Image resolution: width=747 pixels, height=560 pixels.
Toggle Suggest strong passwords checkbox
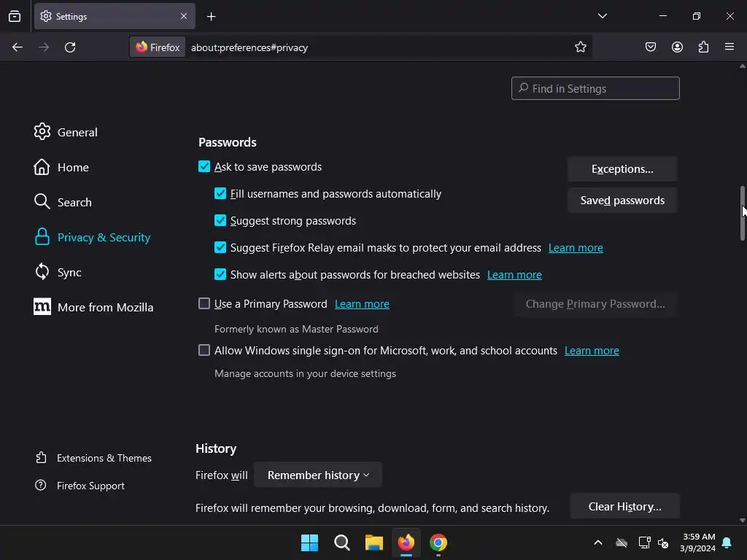pos(220,220)
